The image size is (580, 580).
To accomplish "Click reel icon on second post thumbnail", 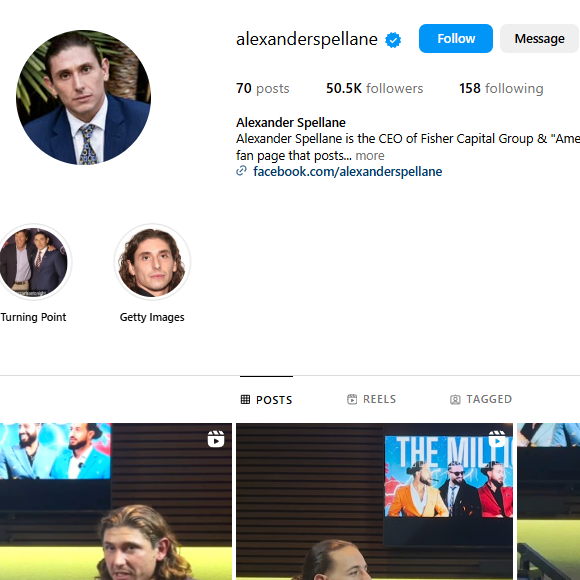I will 497,439.
